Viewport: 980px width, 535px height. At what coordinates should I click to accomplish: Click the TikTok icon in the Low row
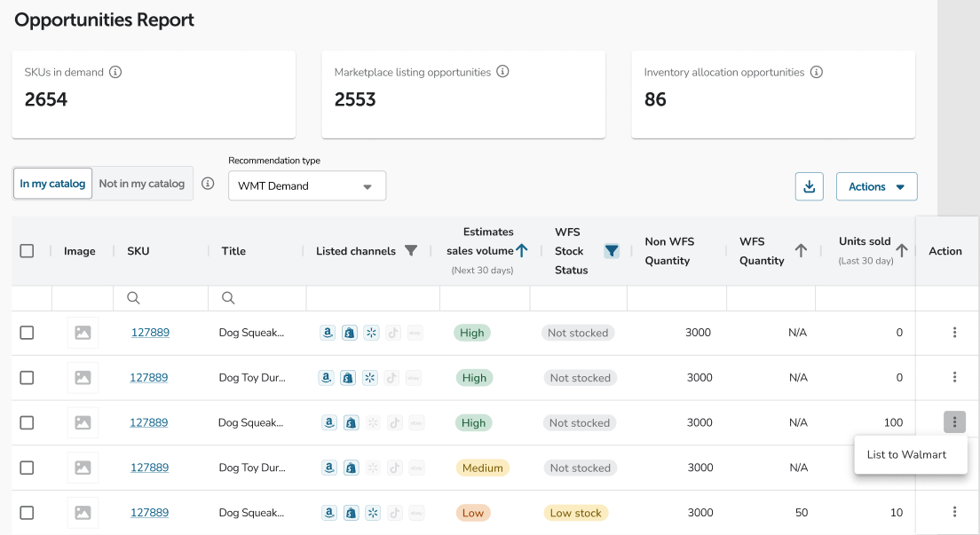click(x=395, y=513)
